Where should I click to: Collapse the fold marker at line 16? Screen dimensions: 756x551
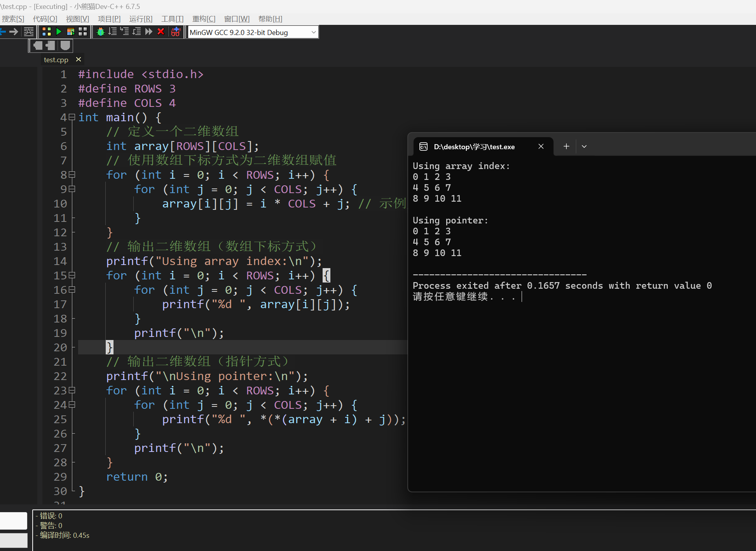point(72,289)
